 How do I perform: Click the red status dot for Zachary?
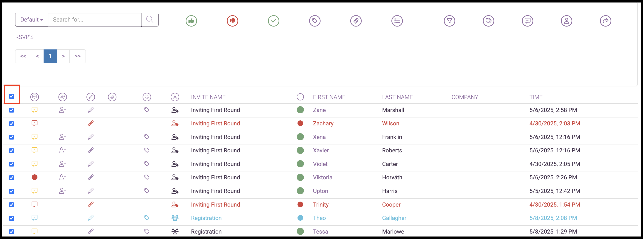click(x=300, y=123)
